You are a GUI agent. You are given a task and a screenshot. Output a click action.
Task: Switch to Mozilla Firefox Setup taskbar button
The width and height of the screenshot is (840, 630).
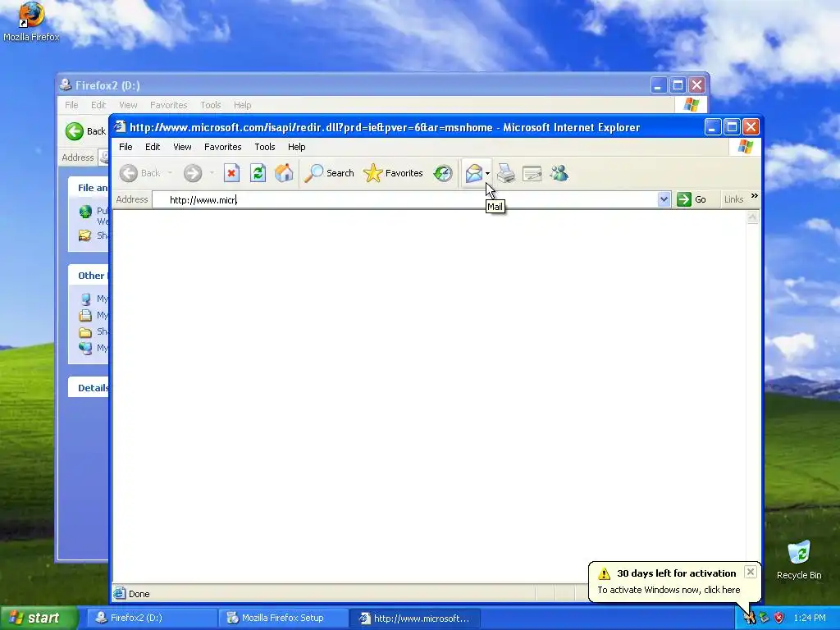283,618
